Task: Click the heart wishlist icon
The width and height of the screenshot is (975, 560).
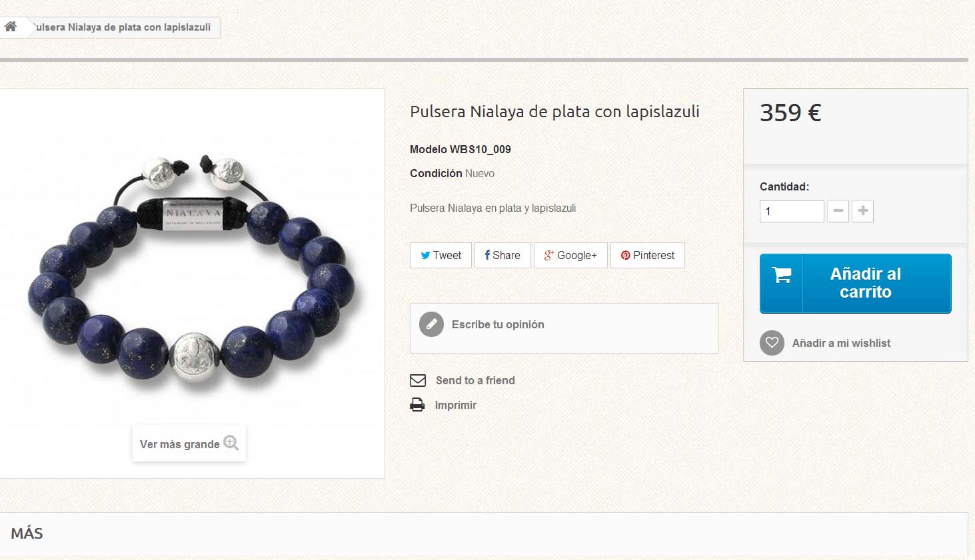Action: pos(772,343)
